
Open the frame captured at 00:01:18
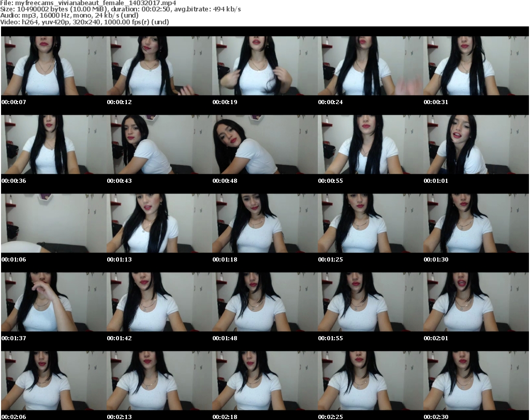(265, 223)
